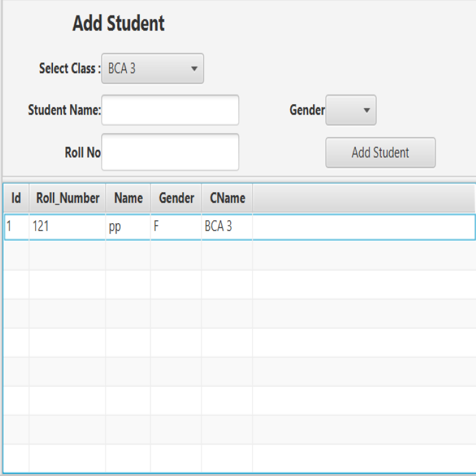Click the Select Class label
Screen dimensions: 476x476
70,68
